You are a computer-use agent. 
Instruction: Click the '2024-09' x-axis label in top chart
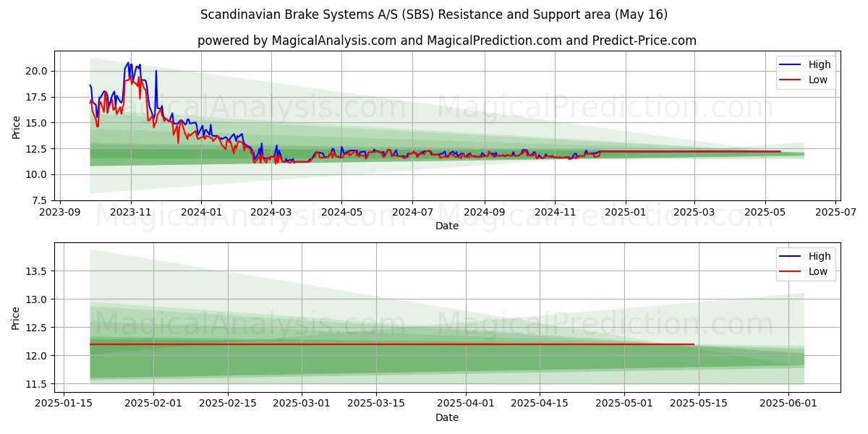coord(483,213)
